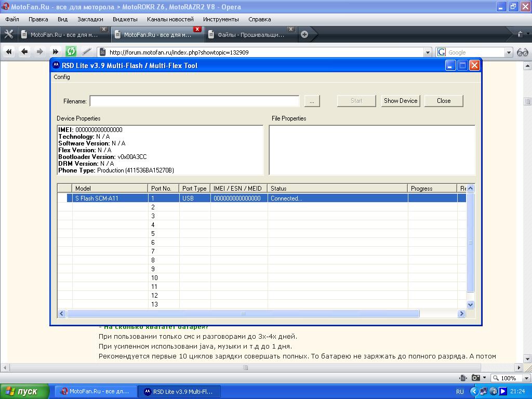Image resolution: width=532 pixels, height=399 pixels.
Task: Click the globe 'a' tray icon
Action: point(493,391)
